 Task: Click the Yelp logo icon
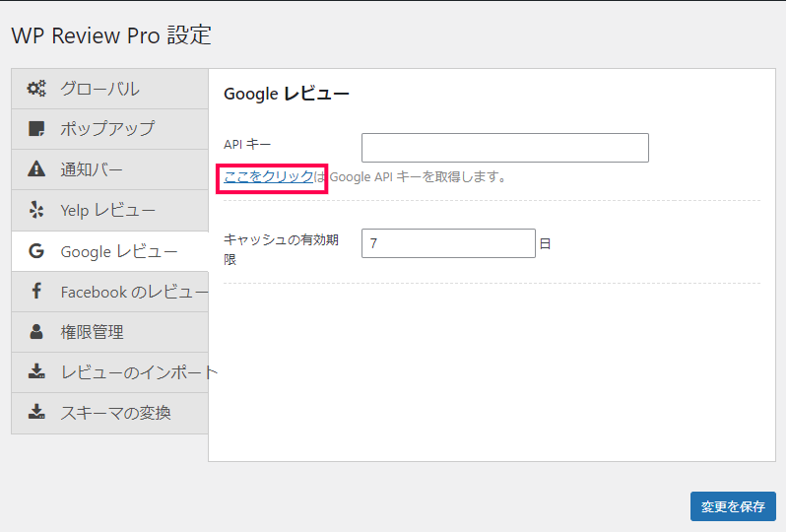(36, 210)
